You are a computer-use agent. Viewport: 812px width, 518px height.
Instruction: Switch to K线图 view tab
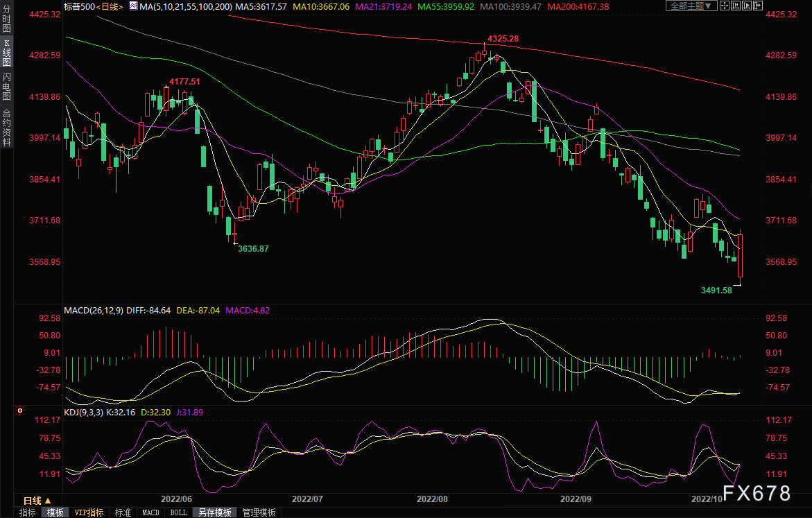click(6, 53)
